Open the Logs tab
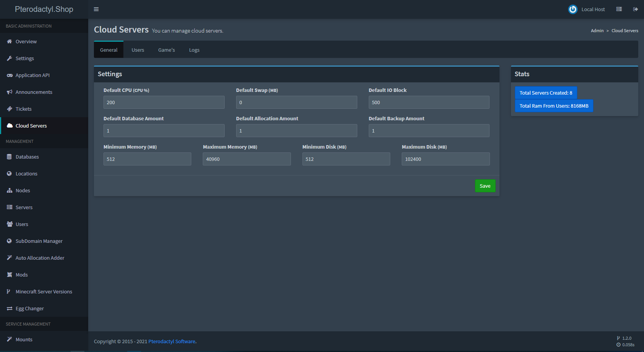This screenshot has width=644, height=352. pos(194,50)
